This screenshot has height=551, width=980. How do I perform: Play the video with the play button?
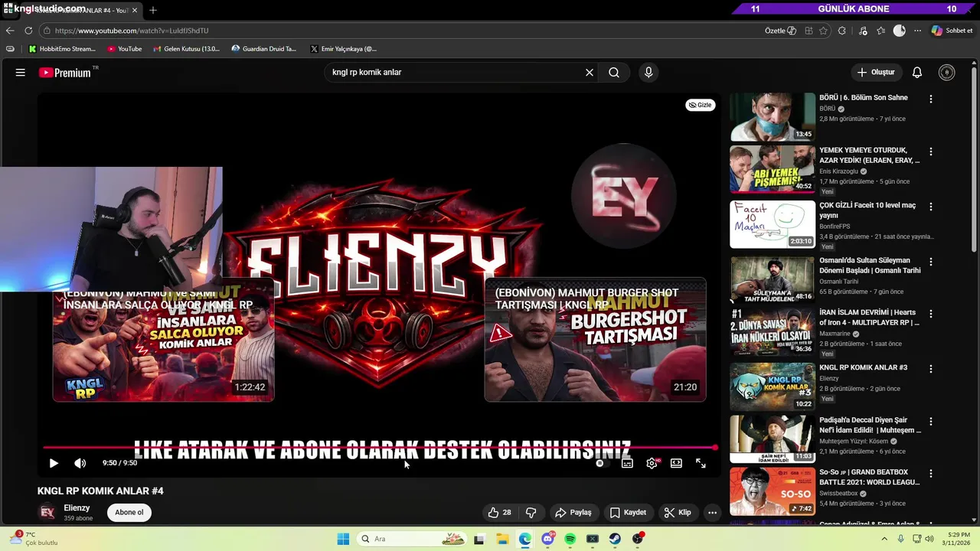coord(54,463)
